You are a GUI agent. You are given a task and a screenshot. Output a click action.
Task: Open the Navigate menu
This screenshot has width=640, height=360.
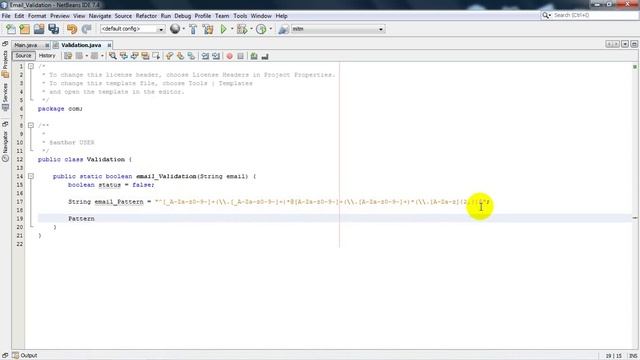[x=100, y=16]
